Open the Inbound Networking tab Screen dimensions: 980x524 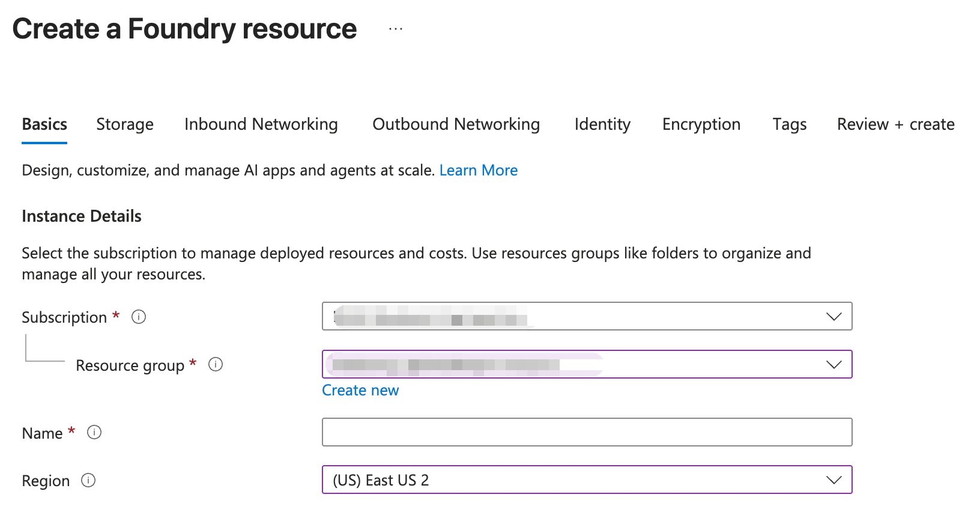click(x=261, y=124)
